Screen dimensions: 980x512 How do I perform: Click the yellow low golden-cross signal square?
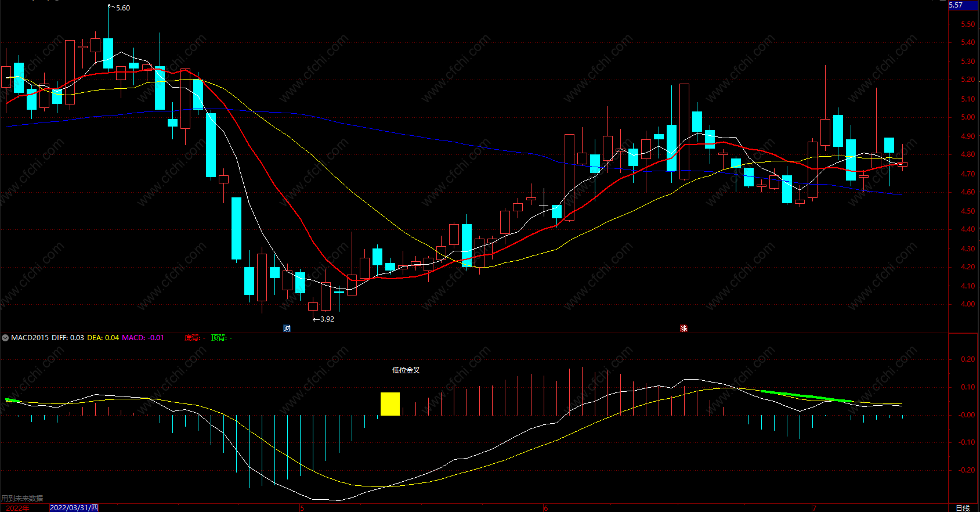click(390, 404)
